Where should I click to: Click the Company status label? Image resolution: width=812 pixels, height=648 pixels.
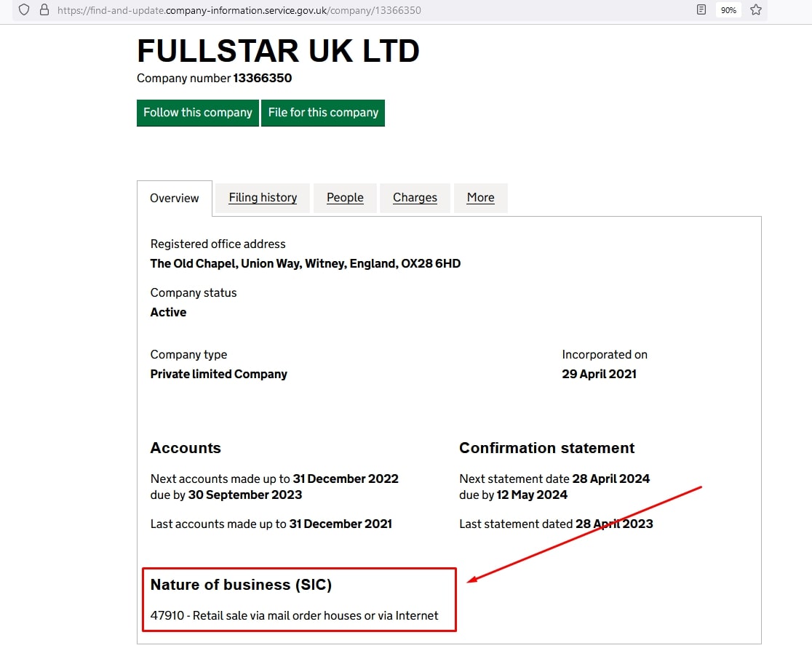click(x=193, y=293)
